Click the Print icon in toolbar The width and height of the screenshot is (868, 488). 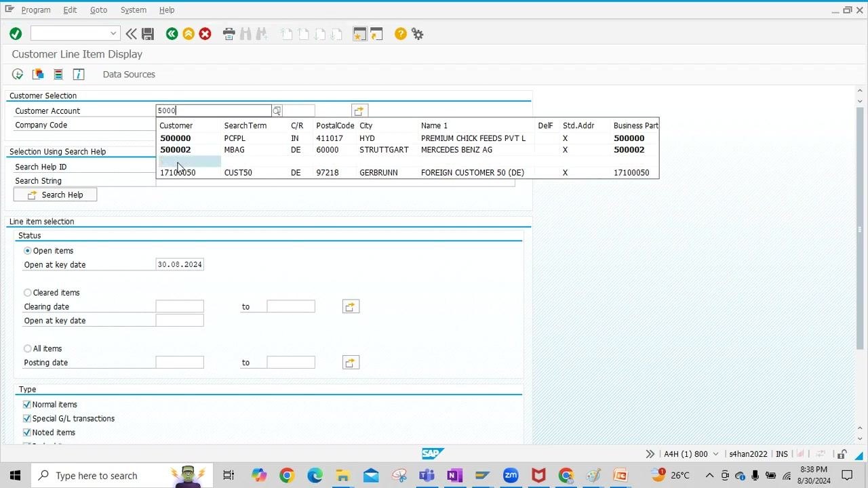click(229, 34)
